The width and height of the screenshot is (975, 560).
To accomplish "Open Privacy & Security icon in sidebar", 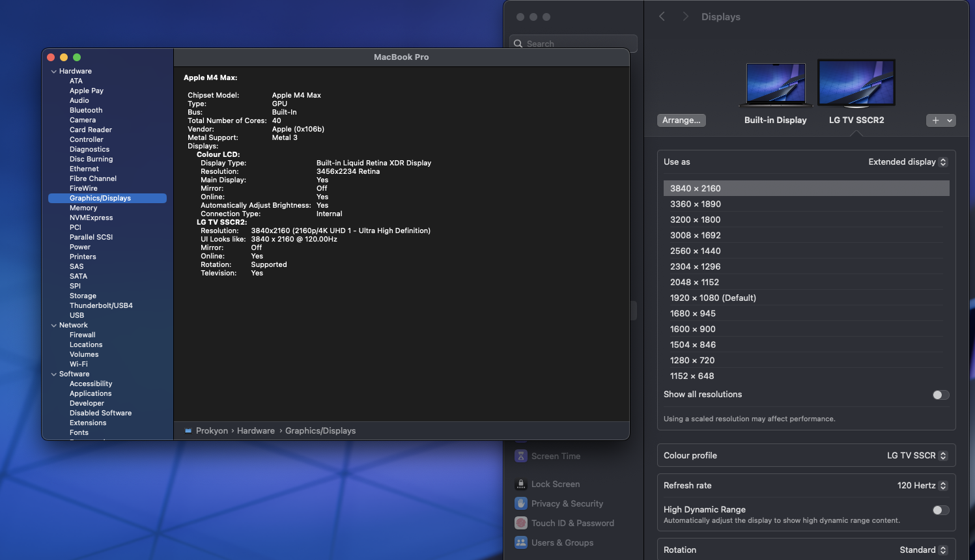I will click(x=521, y=503).
